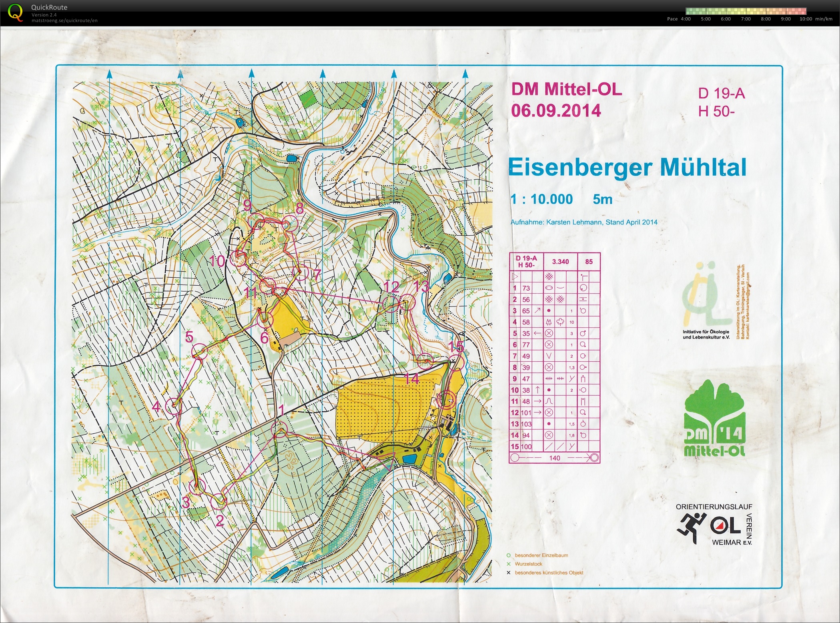840x623 pixels.
Task: Click control circle 1 on the map
Action: pos(279,429)
